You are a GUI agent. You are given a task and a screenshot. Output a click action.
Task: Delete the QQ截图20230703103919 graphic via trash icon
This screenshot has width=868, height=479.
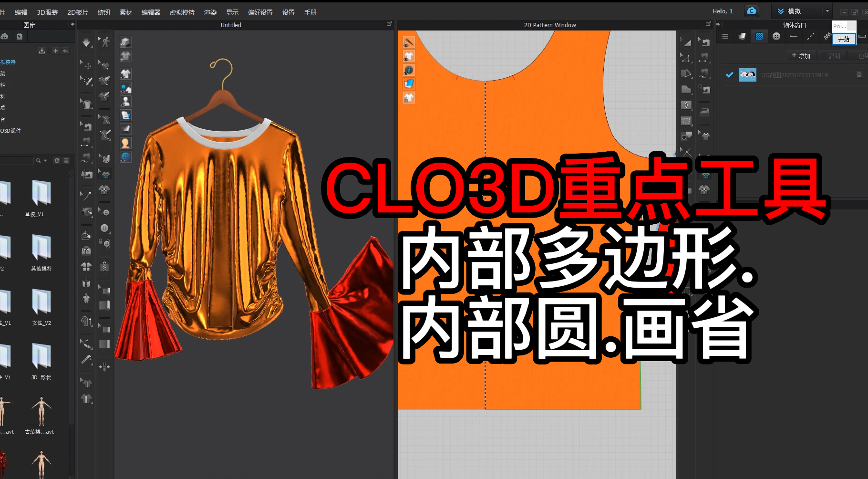click(859, 75)
